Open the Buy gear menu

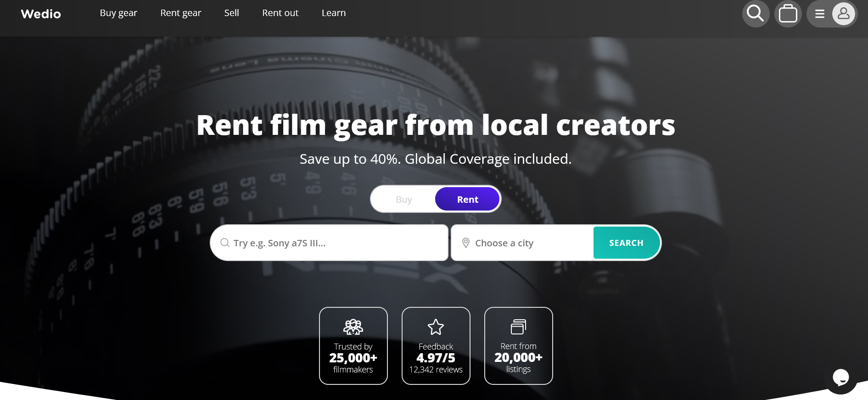(118, 13)
